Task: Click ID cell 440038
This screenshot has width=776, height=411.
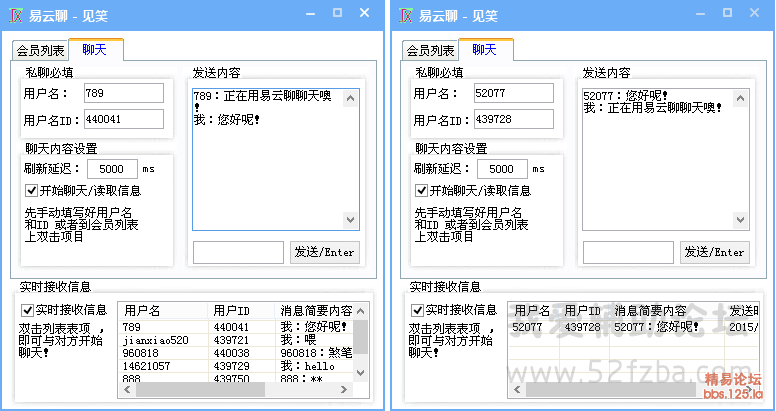Action: point(232,353)
